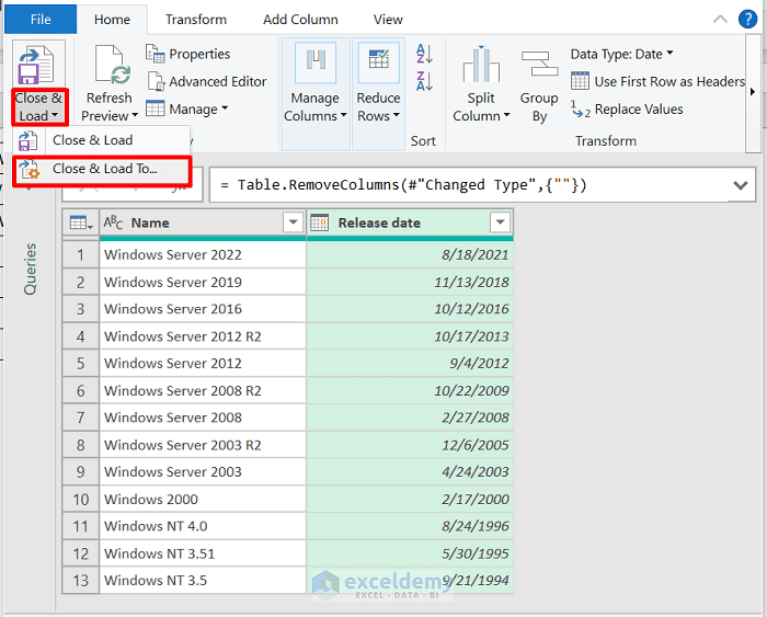
Task: Switch to the Add Column tab
Action: (x=300, y=20)
